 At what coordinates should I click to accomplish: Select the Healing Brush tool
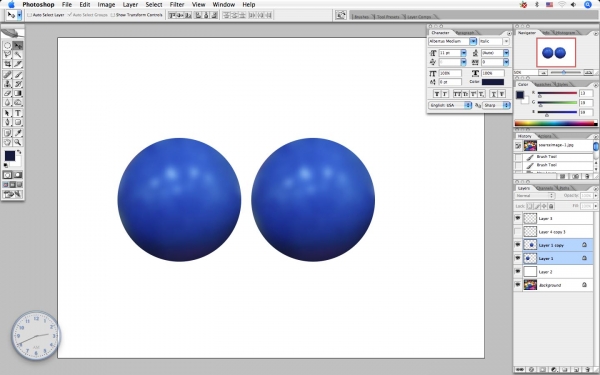7,75
